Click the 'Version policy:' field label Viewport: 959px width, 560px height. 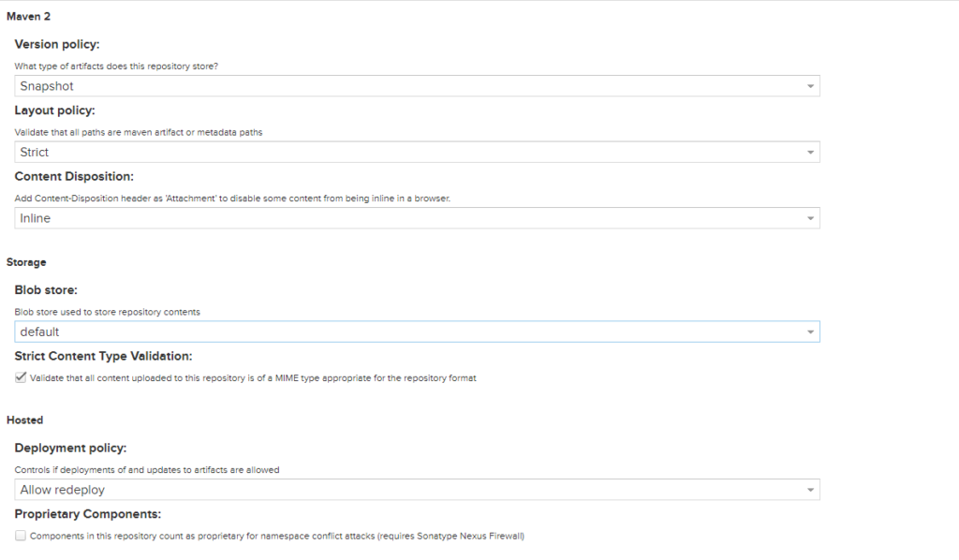point(57,44)
